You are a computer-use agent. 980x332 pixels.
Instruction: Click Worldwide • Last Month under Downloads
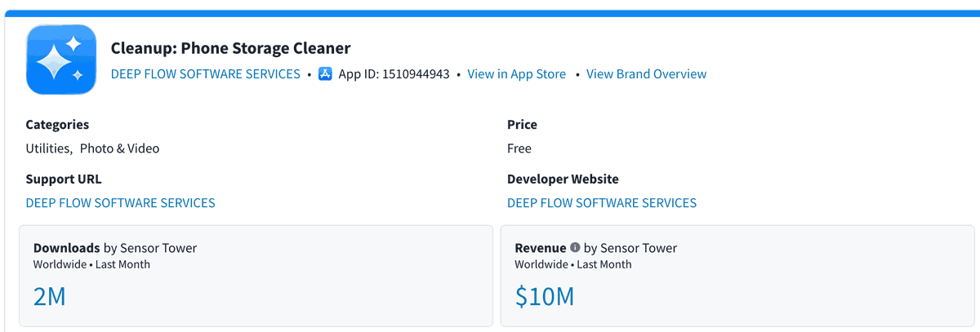[91, 264]
